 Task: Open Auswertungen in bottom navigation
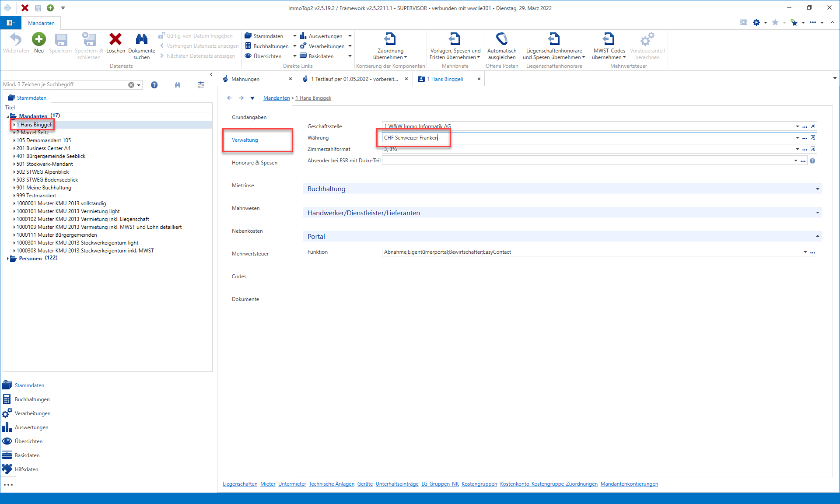coord(31,427)
